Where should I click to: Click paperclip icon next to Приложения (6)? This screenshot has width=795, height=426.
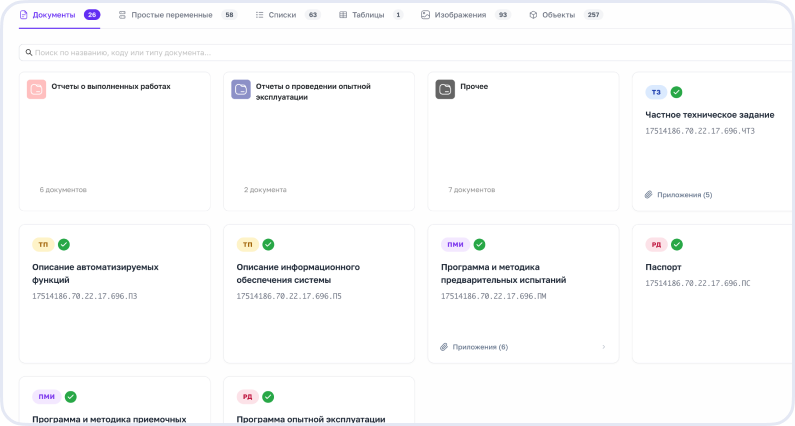coord(444,347)
